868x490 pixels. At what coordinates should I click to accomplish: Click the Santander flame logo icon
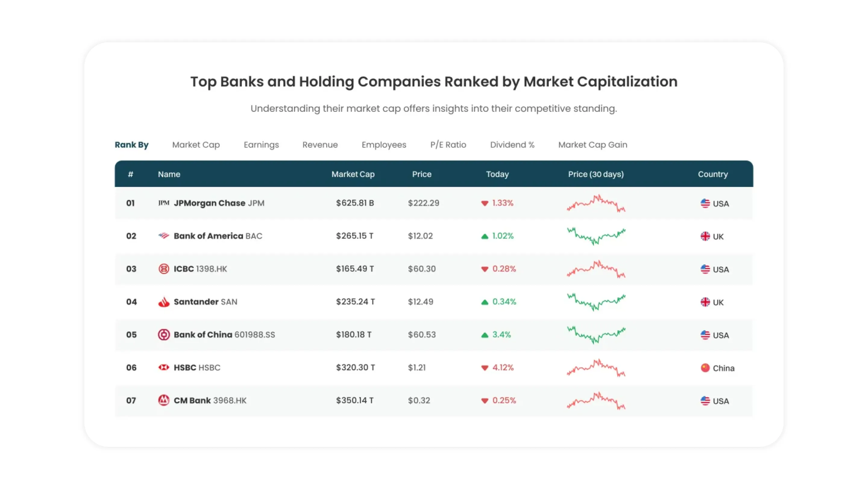pos(164,302)
